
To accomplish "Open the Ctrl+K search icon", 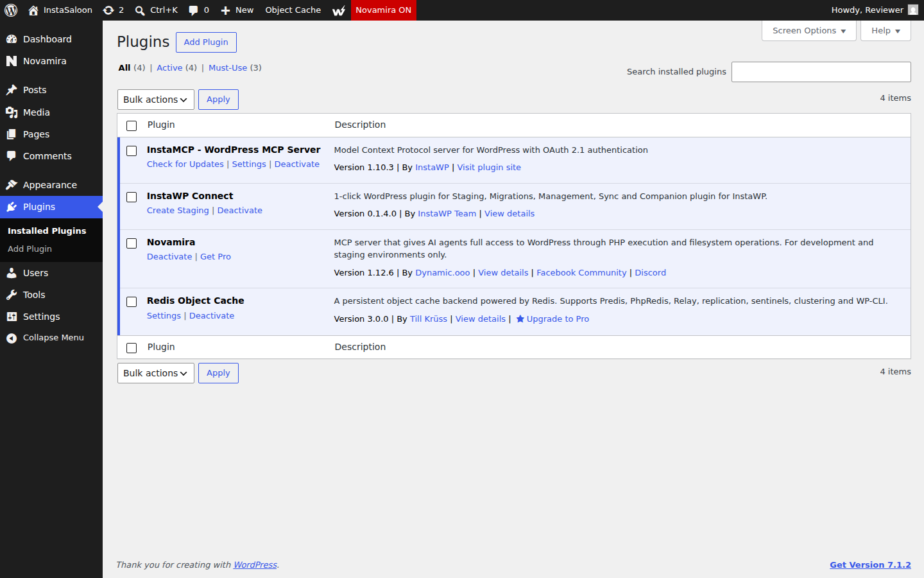I will coord(140,10).
